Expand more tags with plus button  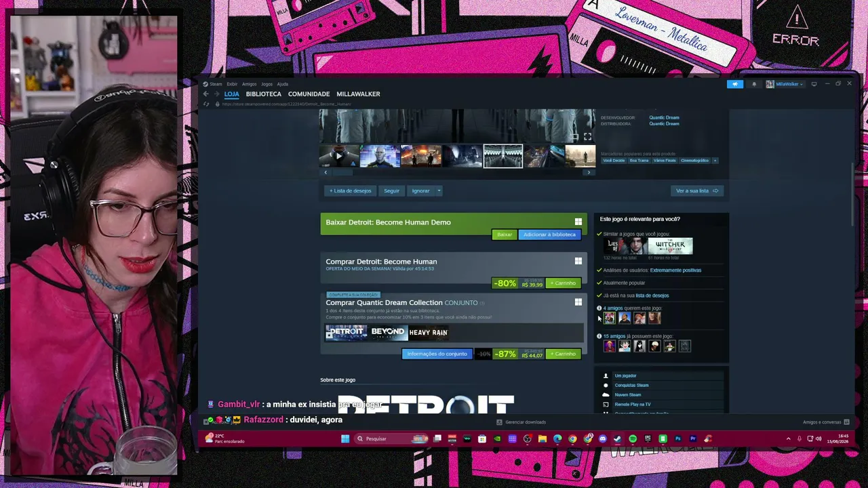click(x=715, y=161)
